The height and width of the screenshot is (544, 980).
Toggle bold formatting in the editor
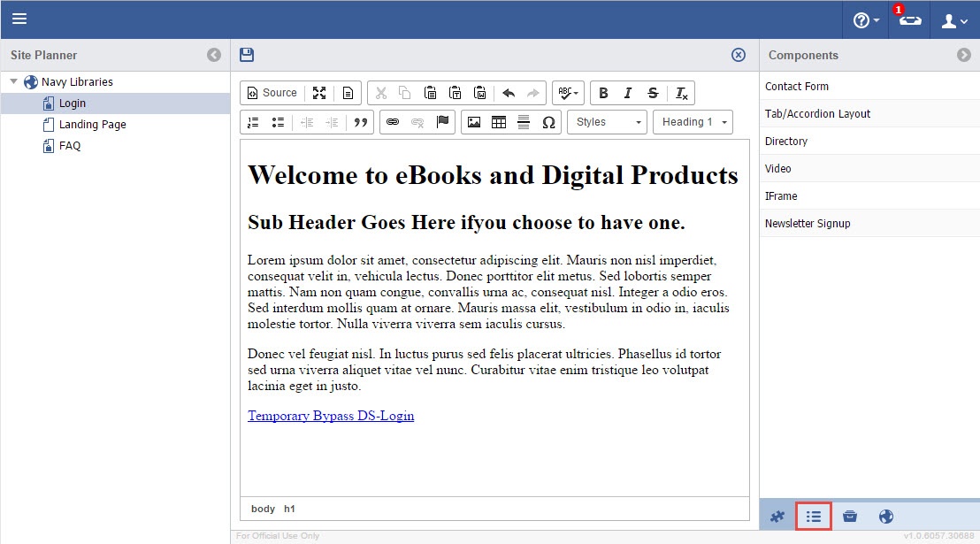[603, 93]
